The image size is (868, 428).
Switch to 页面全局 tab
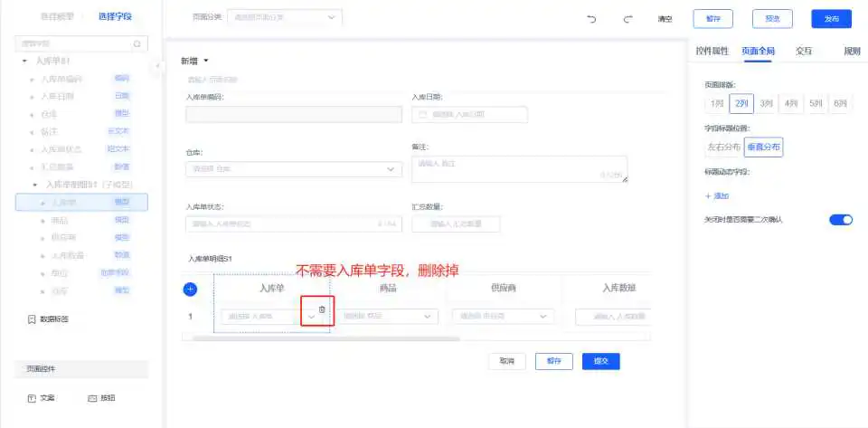(758, 51)
